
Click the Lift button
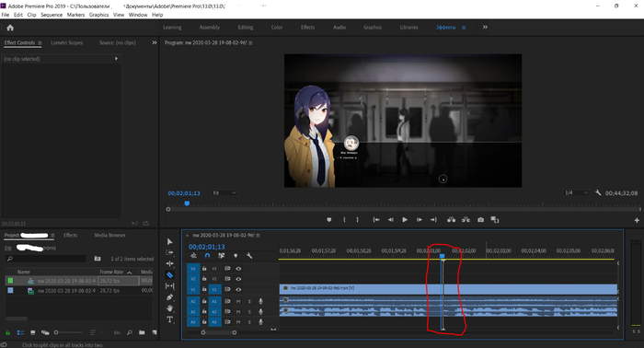coord(451,220)
